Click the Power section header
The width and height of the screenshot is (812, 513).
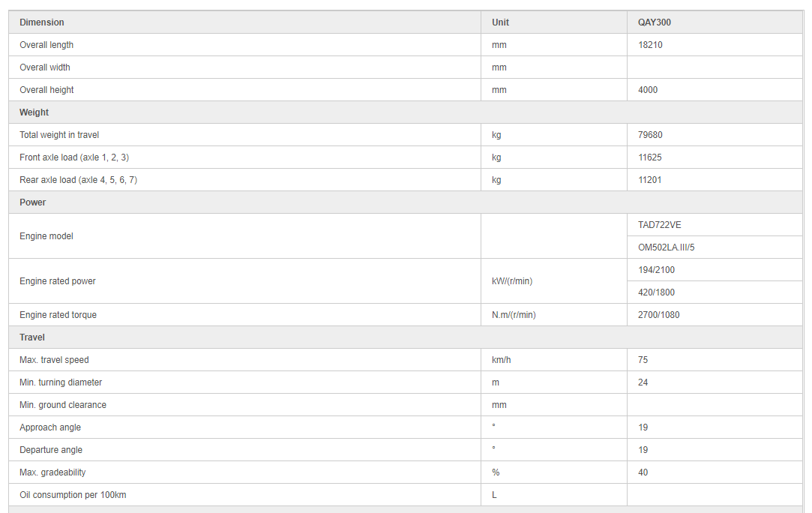[33, 202]
